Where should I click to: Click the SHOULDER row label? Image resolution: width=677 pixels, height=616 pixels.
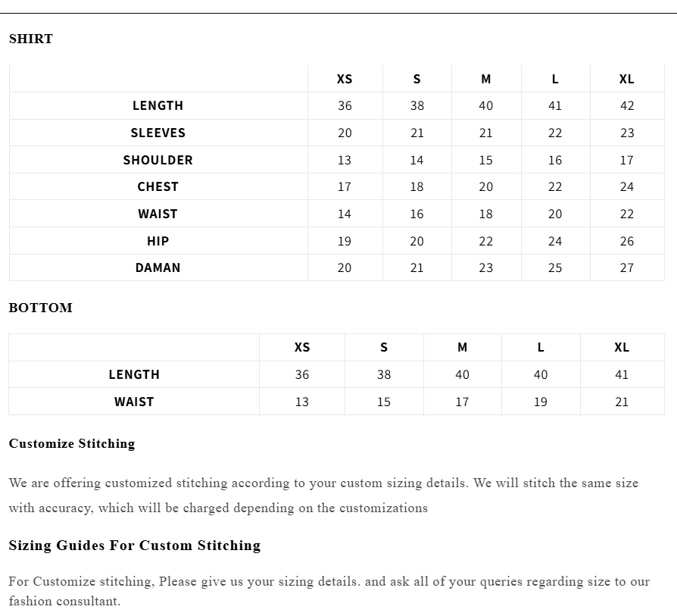(158, 160)
